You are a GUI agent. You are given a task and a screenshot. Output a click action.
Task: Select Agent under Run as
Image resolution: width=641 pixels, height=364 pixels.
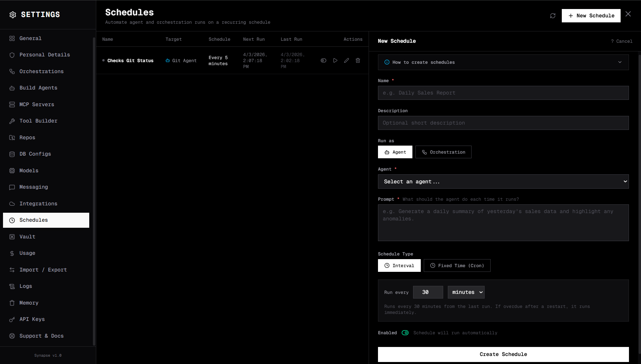tap(395, 152)
